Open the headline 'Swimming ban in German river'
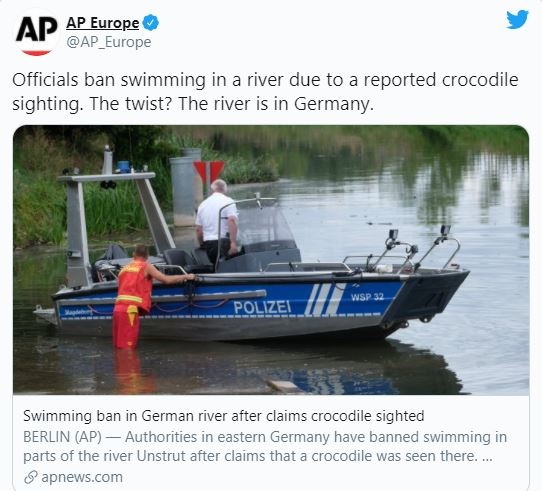Viewport: 542px width, 491px height. (224, 416)
